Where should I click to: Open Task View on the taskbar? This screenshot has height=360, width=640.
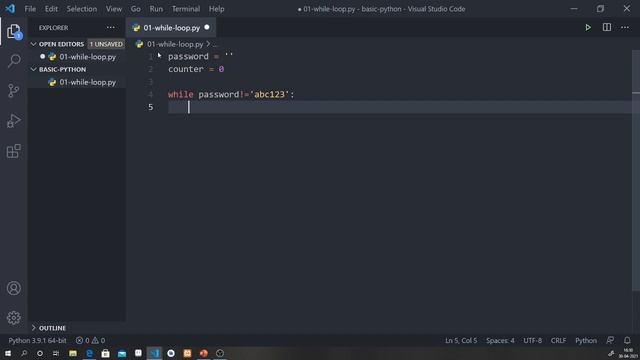56,353
